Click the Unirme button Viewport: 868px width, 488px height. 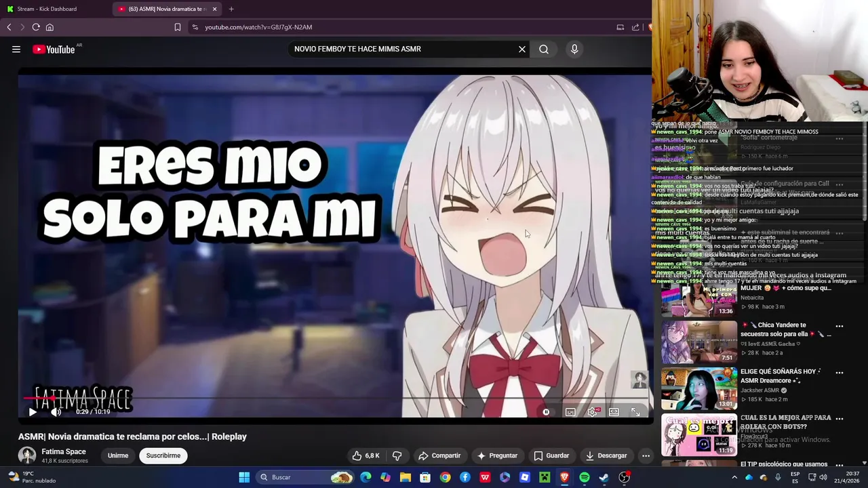pyautogui.click(x=118, y=455)
